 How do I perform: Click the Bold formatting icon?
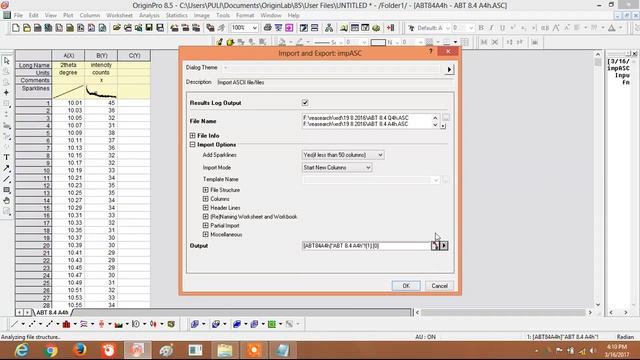click(x=481, y=28)
